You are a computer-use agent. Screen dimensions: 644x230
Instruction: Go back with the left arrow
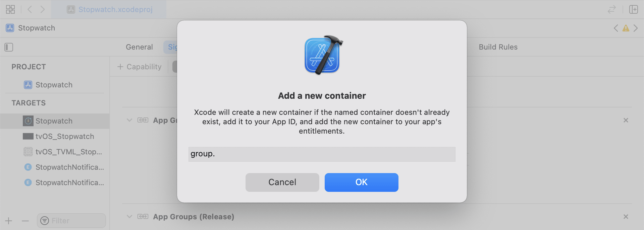point(30,9)
